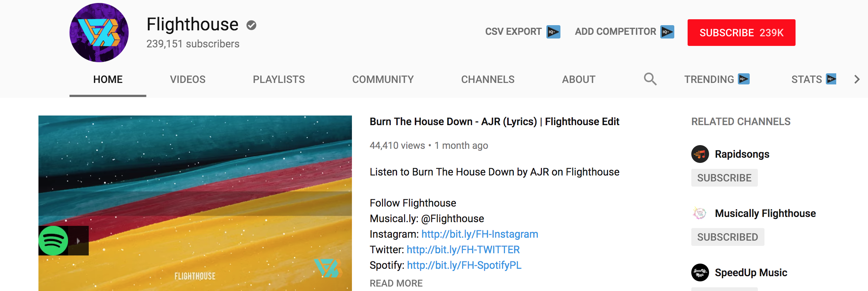Viewport: 868px width, 291px height.
Task: Click the verified checkmark badge beside Flighthouse
Action: [251, 25]
